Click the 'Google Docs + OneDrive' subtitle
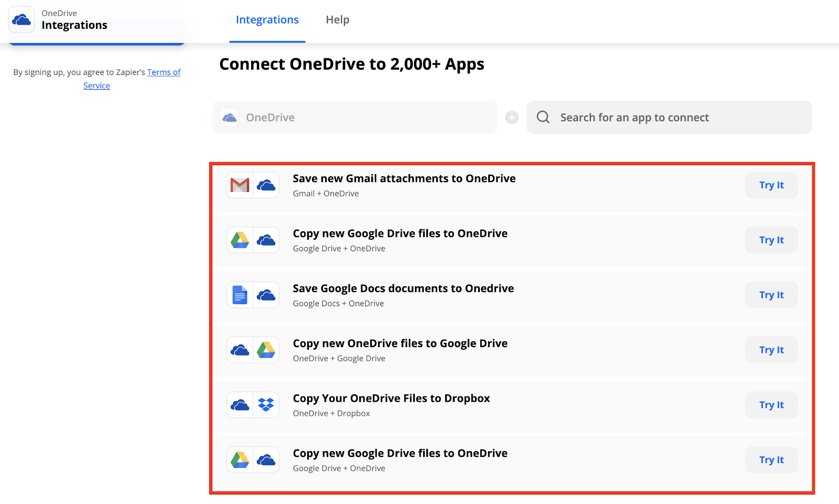This screenshot has height=504, width=839. (338, 304)
